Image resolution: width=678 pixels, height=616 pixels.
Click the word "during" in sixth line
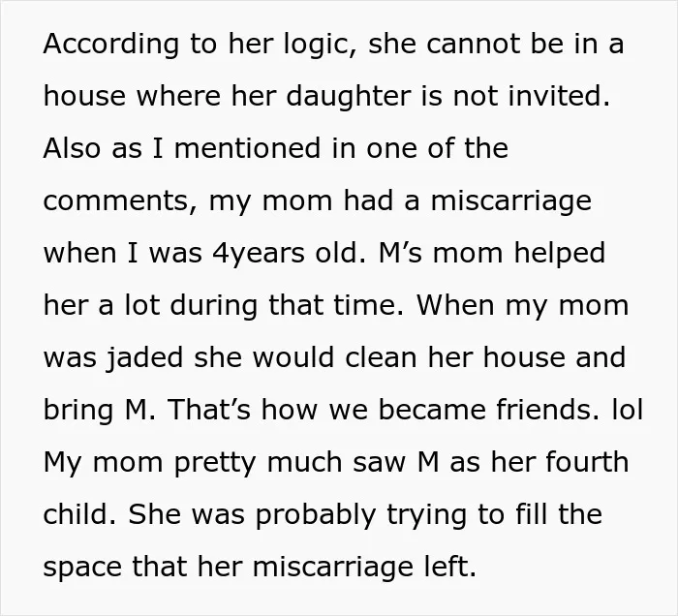(x=214, y=305)
